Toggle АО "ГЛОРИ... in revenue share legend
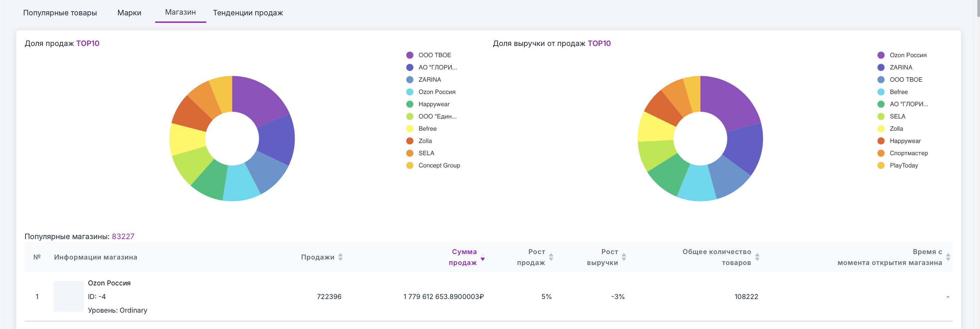The width and height of the screenshot is (980, 329). [x=903, y=104]
